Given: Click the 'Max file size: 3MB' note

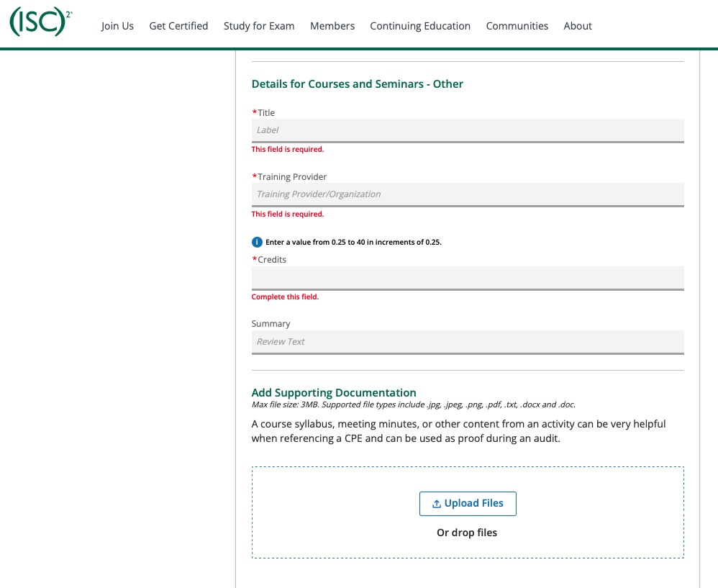Looking at the screenshot, I should (x=414, y=404).
